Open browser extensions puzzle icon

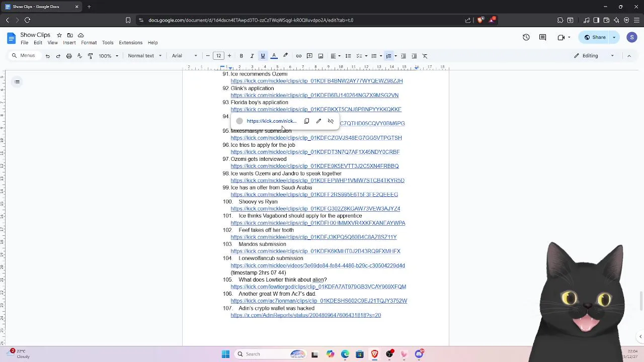coord(560,20)
